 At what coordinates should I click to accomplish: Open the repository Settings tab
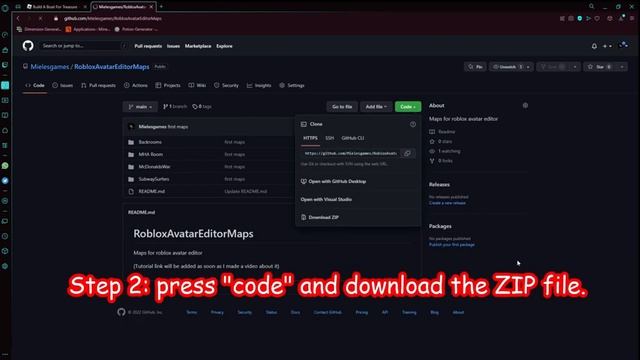292,85
